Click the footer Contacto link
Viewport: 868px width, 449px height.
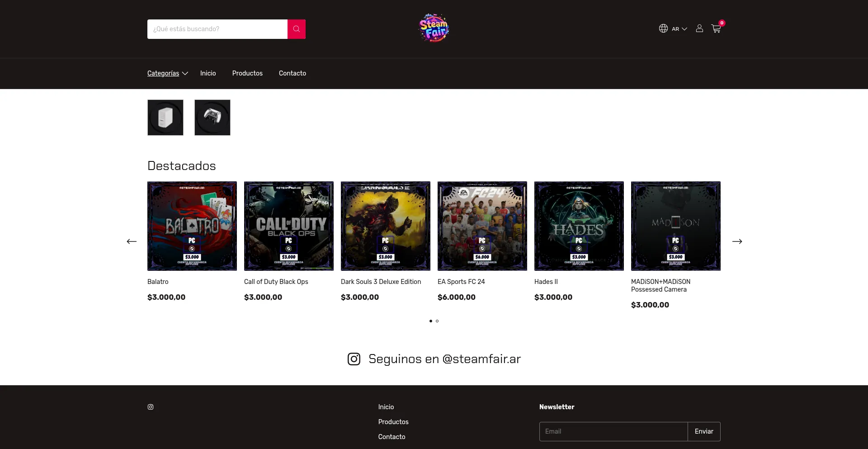point(392,437)
